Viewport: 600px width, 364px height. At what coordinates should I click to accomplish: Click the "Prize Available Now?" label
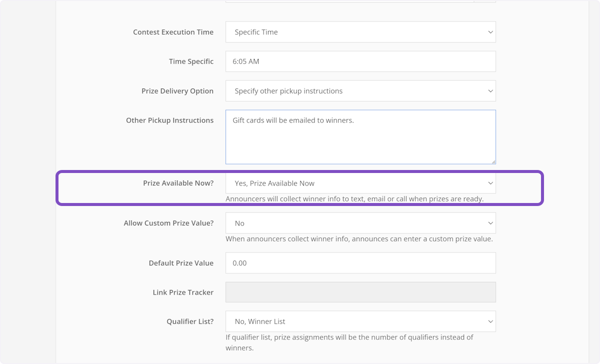pyautogui.click(x=178, y=183)
